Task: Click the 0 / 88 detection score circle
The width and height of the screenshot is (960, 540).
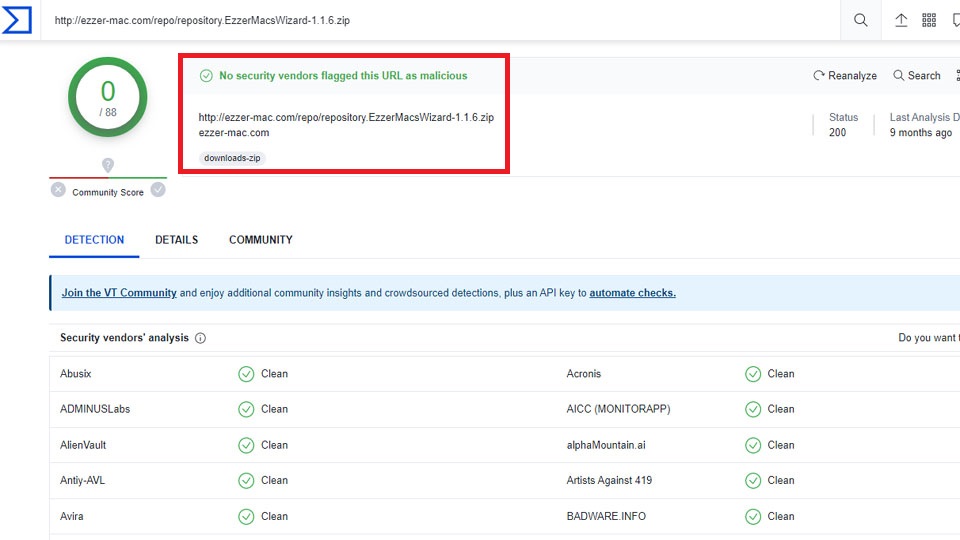Action: [108, 97]
